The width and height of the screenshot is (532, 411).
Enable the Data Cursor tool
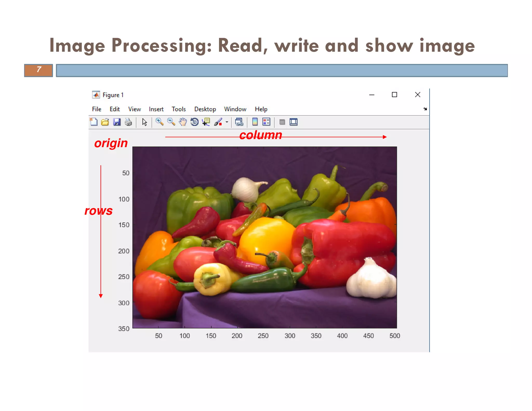206,122
